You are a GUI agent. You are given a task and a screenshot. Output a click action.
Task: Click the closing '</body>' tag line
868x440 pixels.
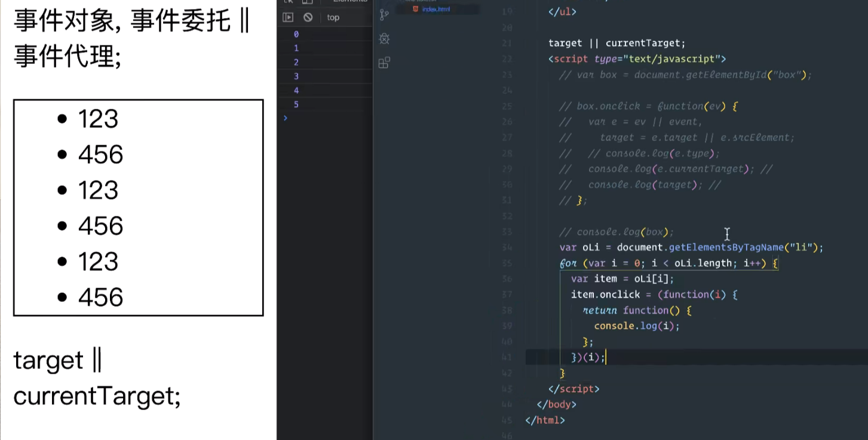(x=556, y=404)
